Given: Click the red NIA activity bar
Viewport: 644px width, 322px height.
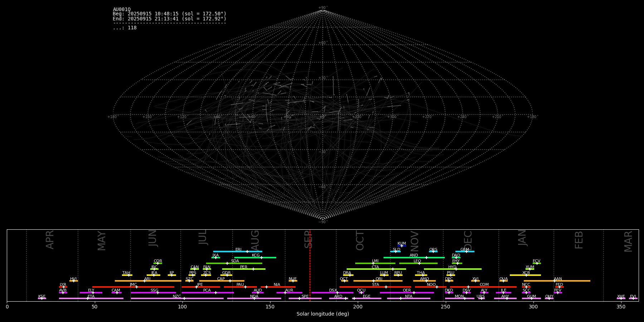Looking at the screenshot, I should click(x=278, y=287).
